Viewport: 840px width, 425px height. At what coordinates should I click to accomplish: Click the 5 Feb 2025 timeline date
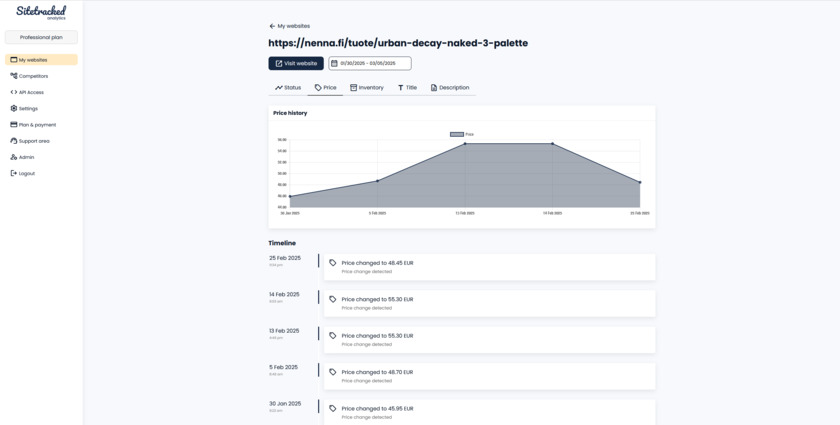[283, 368]
